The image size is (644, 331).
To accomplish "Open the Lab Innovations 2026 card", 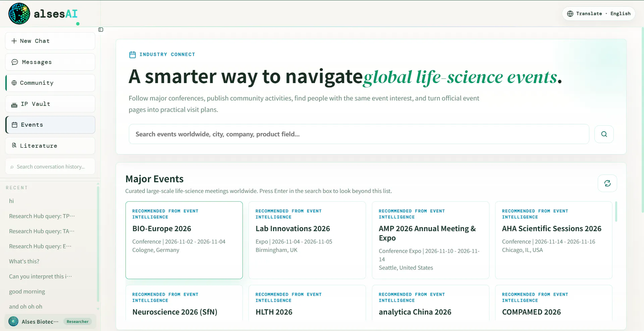I will pyautogui.click(x=307, y=240).
